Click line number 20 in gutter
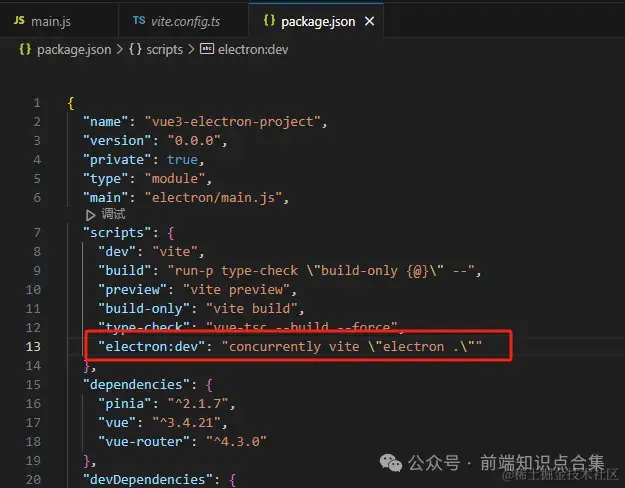This screenshot has height=488, width=625. [x=33, y=479]
